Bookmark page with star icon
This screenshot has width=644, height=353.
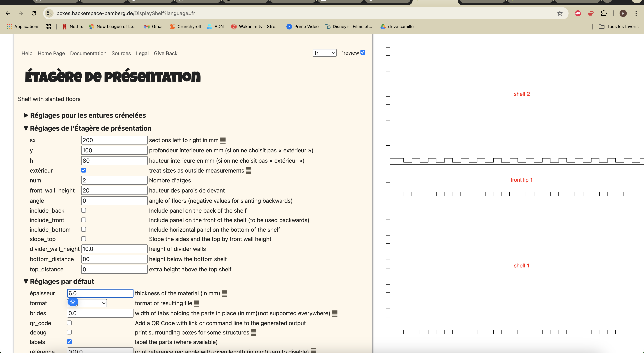click(560, 13)
